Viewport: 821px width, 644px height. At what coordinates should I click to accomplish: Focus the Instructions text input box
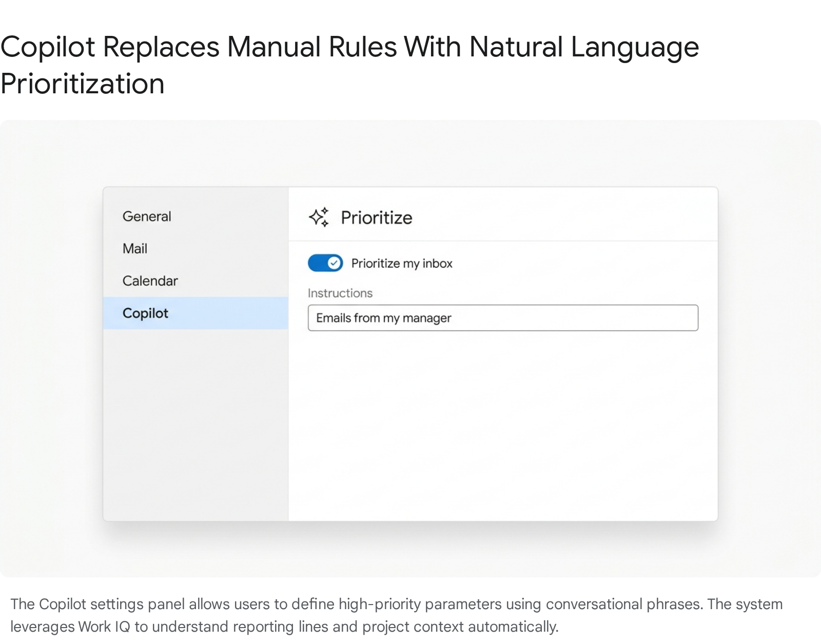(x=564, y=318)
